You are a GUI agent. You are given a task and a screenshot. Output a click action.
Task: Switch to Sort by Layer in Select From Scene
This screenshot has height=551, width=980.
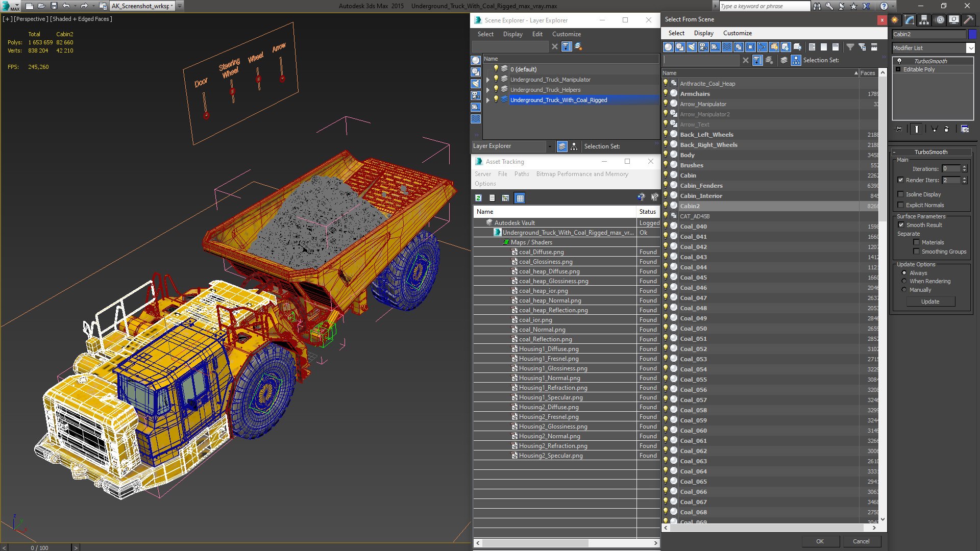click(784, 60)
